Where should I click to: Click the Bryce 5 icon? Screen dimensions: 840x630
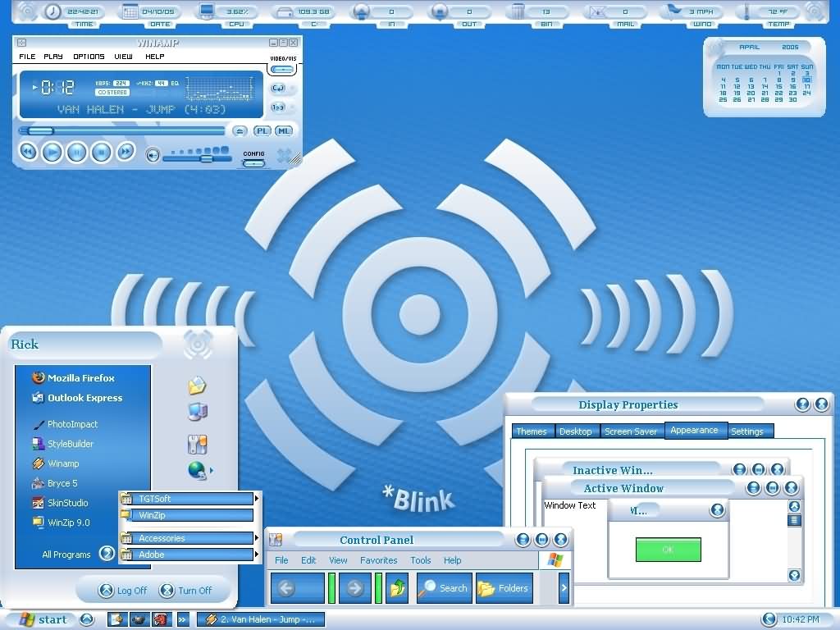point(38,483)
